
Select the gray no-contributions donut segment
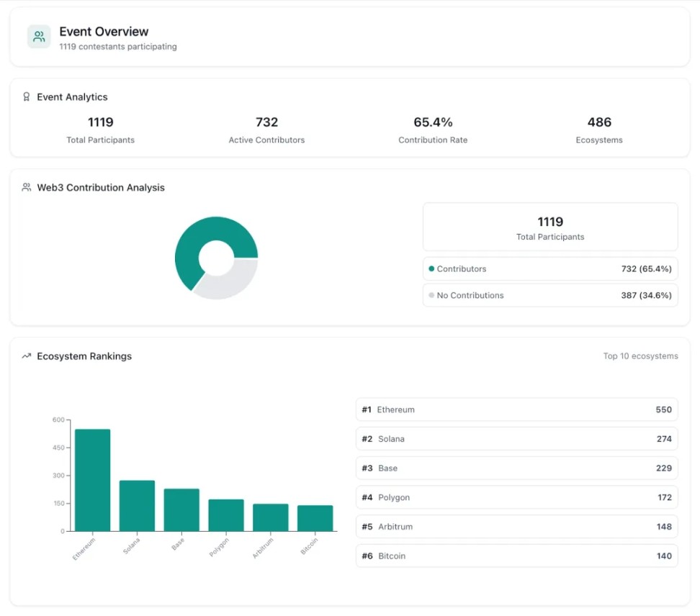coord(230,281)
